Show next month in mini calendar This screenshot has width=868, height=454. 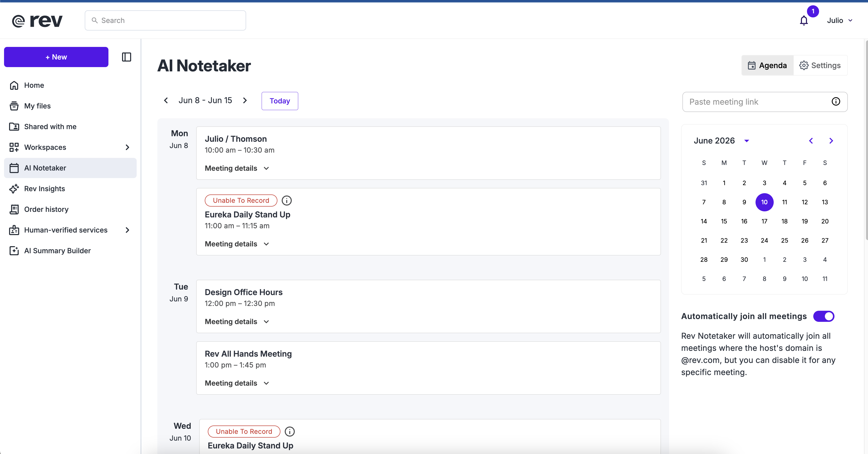[x=831, y=140]
